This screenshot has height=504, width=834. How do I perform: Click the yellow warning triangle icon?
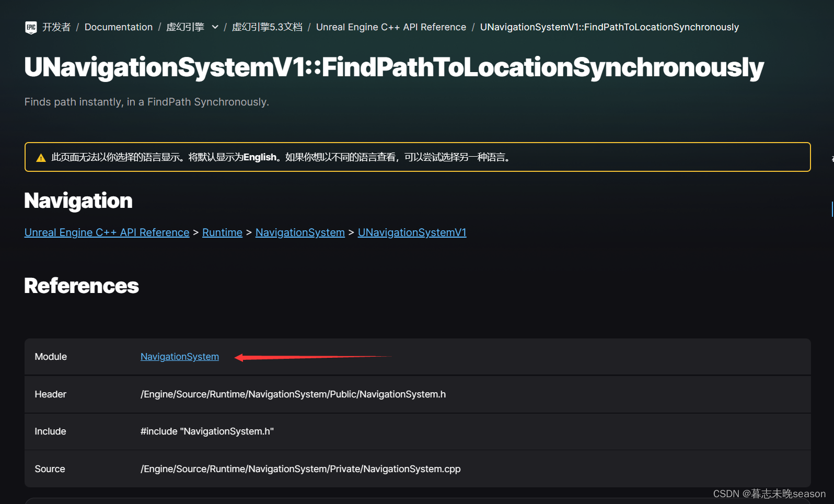pyautogui.click(x=41, y=158)
